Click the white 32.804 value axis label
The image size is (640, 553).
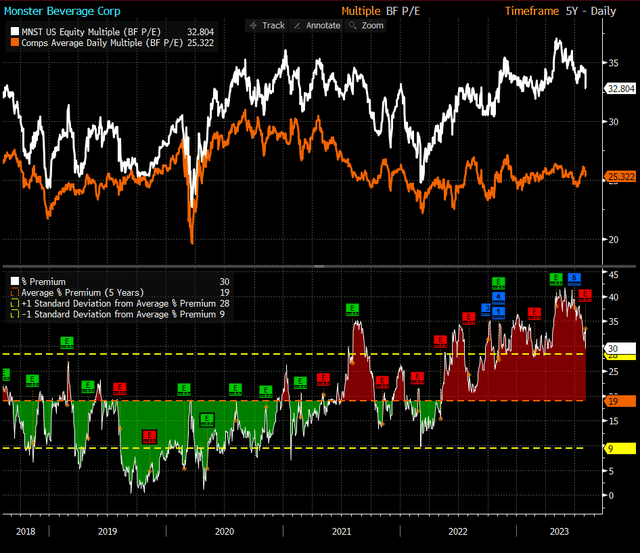618,89
